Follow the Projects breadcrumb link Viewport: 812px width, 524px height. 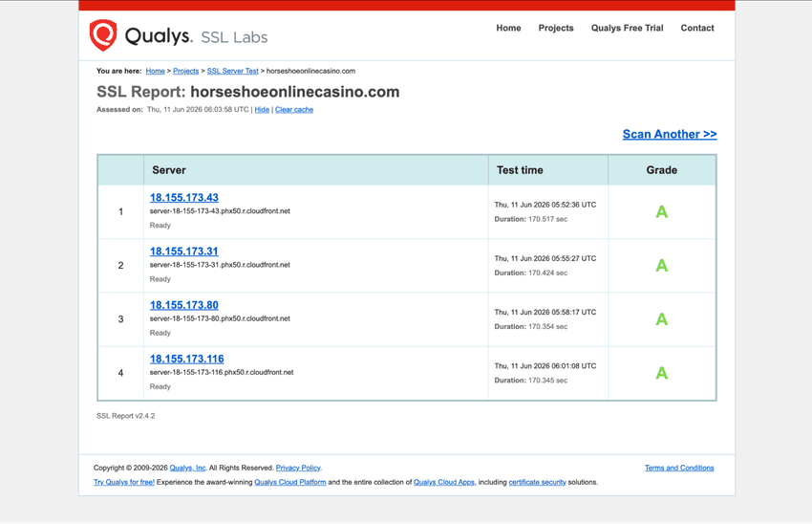pyautogui.click(x=186, y=71)
